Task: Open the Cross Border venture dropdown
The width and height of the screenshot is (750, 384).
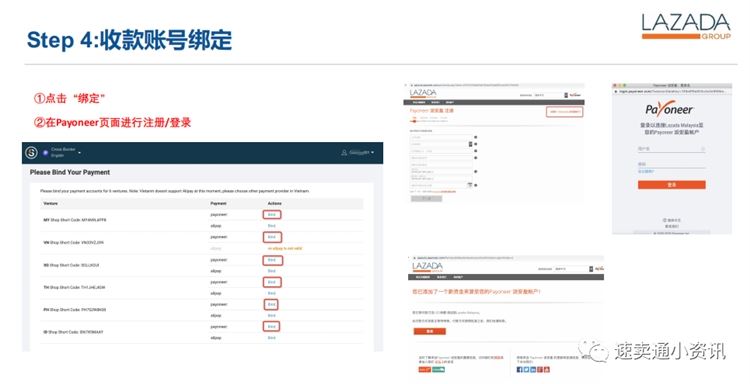Action: (x=62, y=153)
